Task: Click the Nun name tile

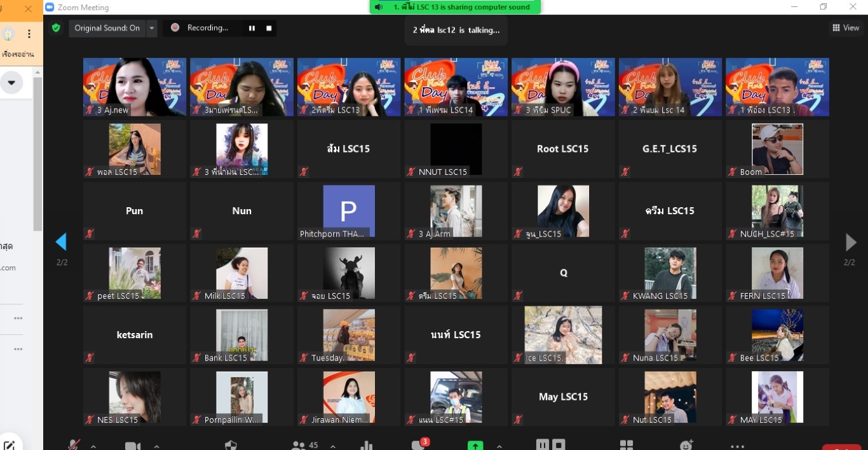Action: [241, 211]
